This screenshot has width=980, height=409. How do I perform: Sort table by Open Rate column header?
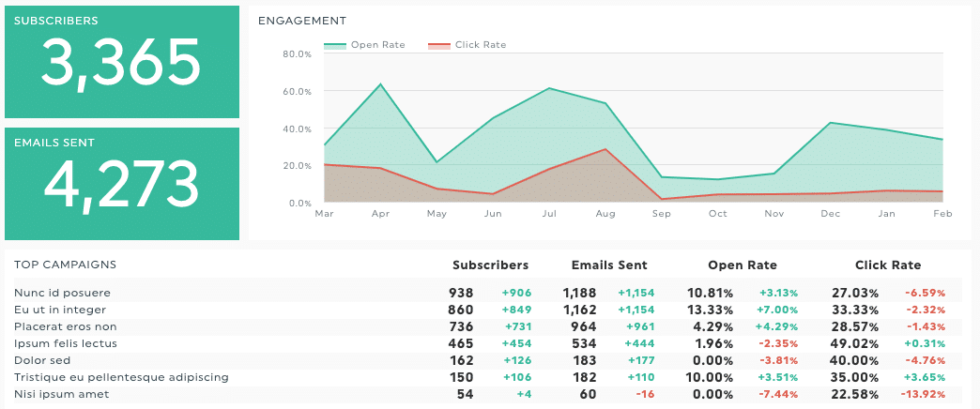coord(744,265)
